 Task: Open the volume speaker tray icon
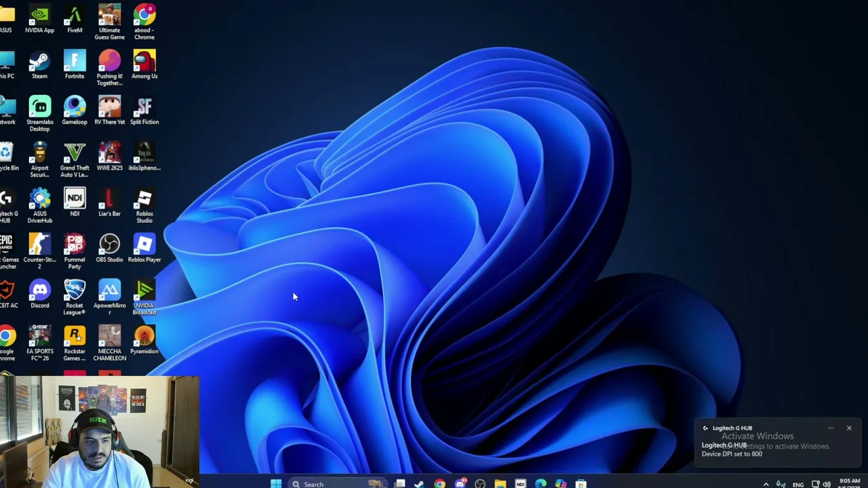click(827, 484)
